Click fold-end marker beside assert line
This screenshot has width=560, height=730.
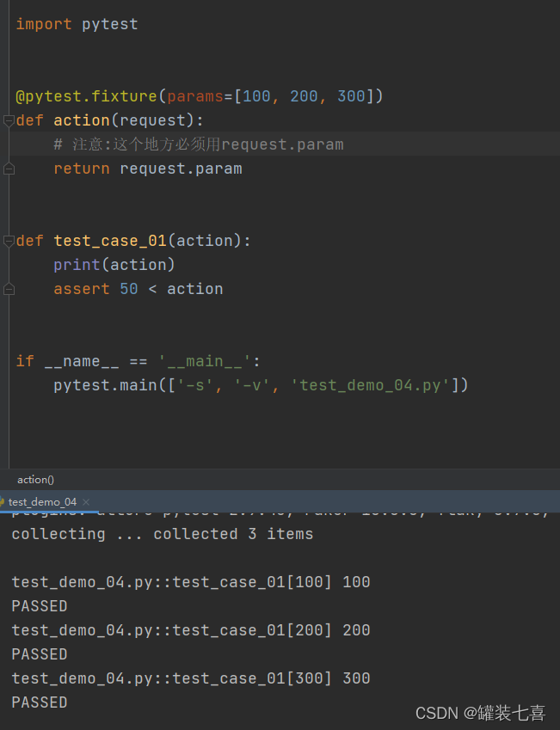click(x=9, y=289)
